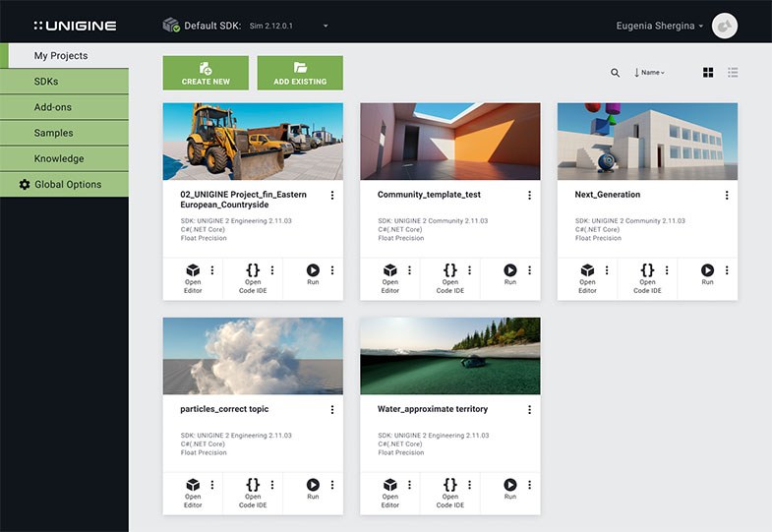Go to the Add-ons sidebar tab
The height and width of the screenshot is (532, 772).
point(64,107)
